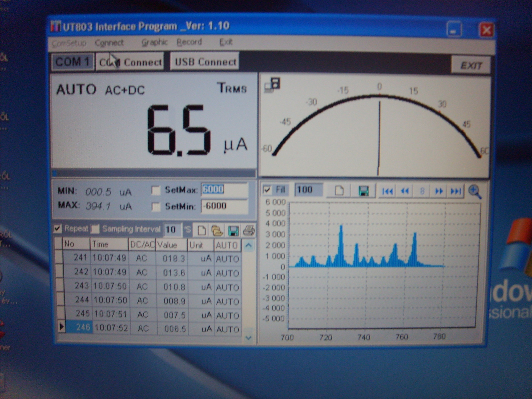The height and width of the screenshot is (399, 532).
Task: Open the ComSetup menu
Action: pyautogui.click(x=69, y=43)
